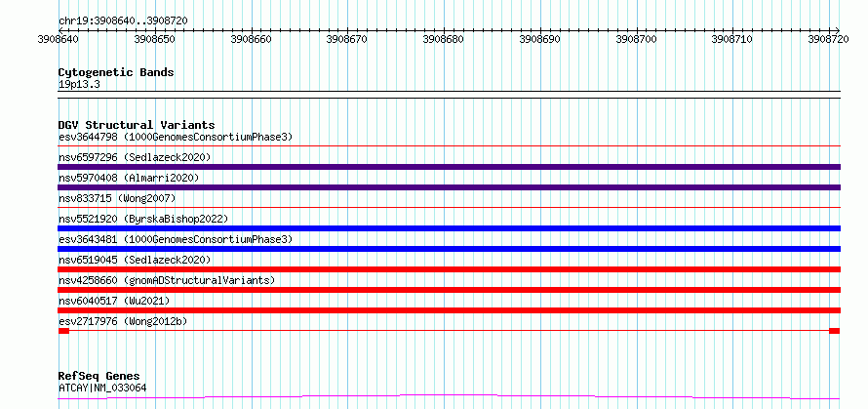Click ruler position 3908700

[x=636, y=40]
